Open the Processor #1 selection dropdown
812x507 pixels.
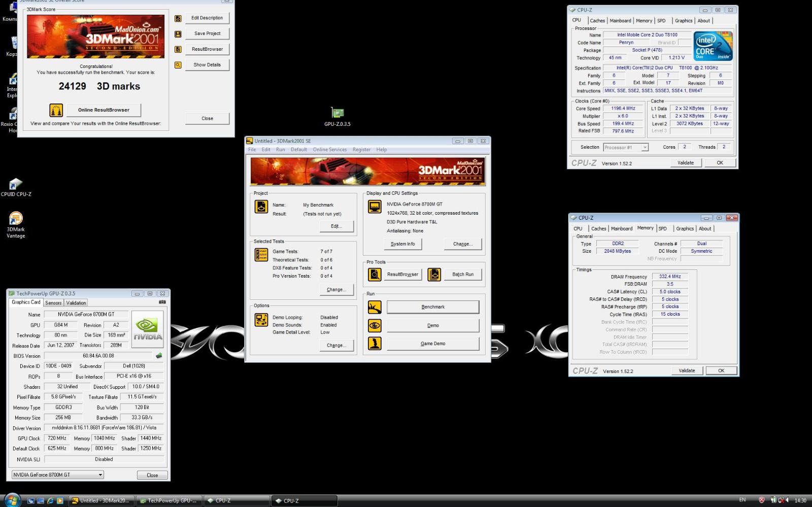pos(626,147)
